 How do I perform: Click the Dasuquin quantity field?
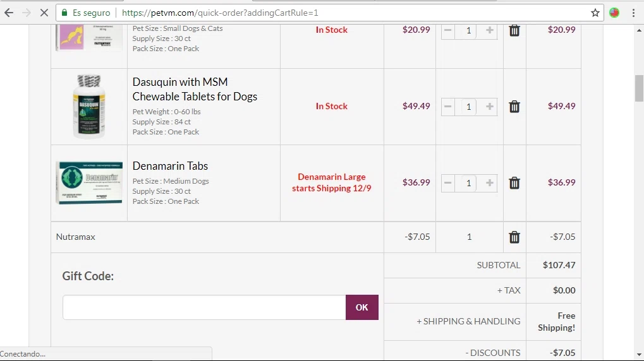pyautogui.click(x=469, y=107)
